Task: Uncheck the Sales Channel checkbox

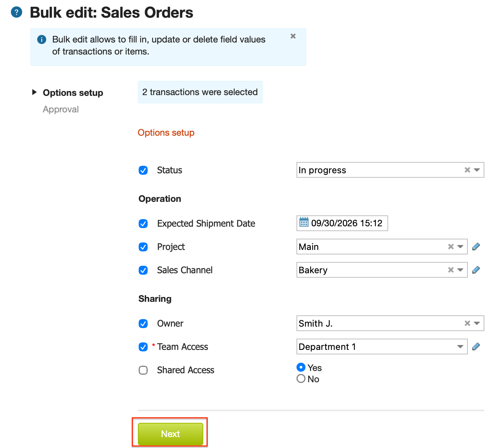Action: click(x=143, y=270)
